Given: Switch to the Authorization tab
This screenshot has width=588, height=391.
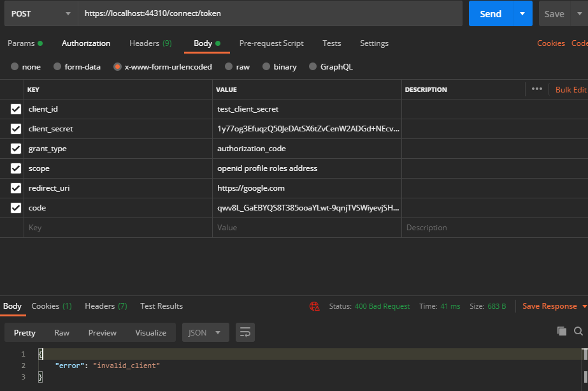Looking at the screenshot, I should [x=85, y=43].
